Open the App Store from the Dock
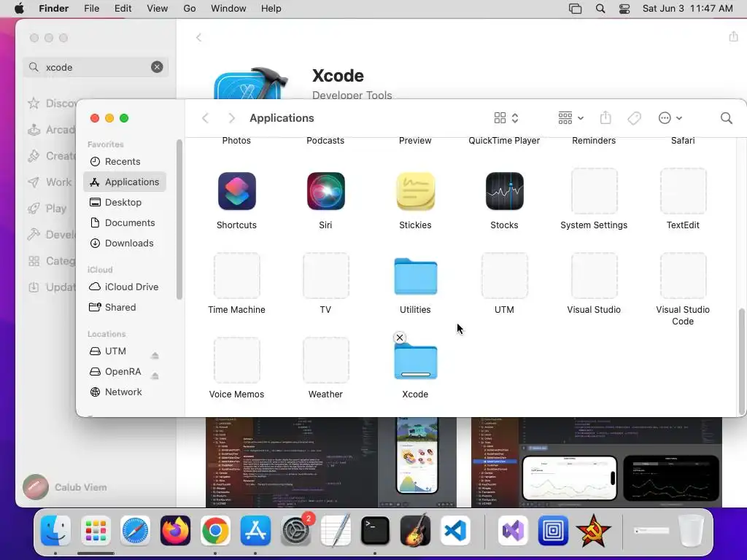The height and width of the screenshot is (560, 747). 255,531
